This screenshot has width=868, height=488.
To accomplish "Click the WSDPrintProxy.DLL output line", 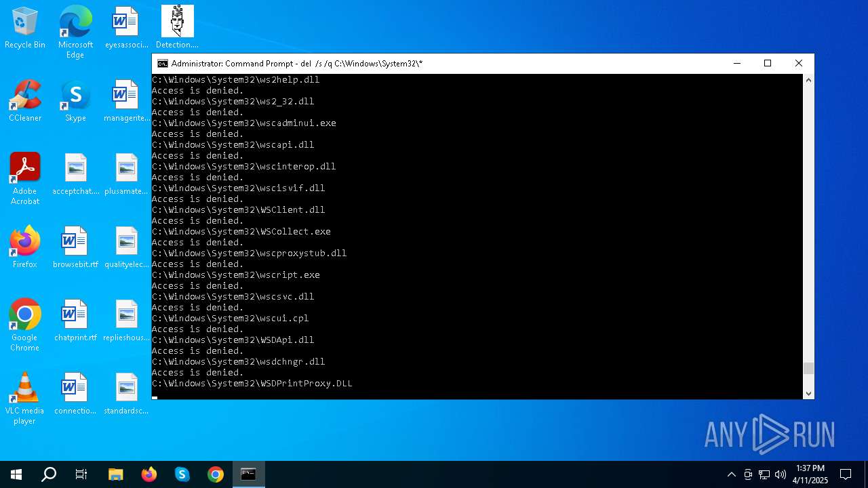I will (x=252, y=384).
